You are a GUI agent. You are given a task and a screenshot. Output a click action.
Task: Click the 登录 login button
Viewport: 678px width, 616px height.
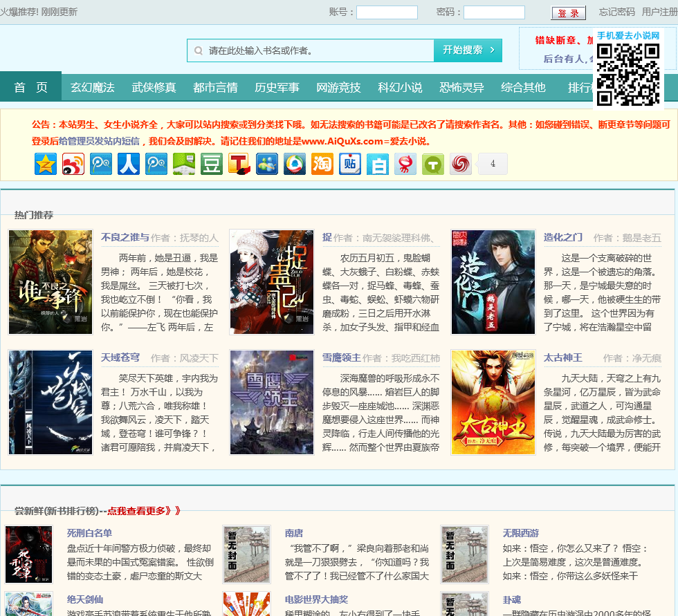(x=568, y=13)
